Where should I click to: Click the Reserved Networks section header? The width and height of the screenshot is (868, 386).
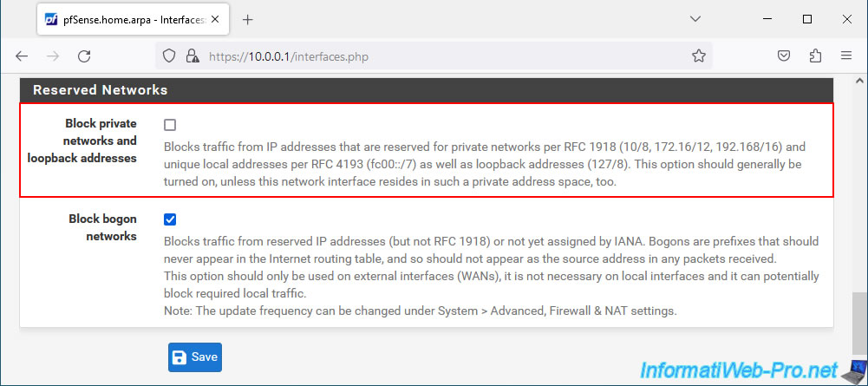[x=427, y=89]
